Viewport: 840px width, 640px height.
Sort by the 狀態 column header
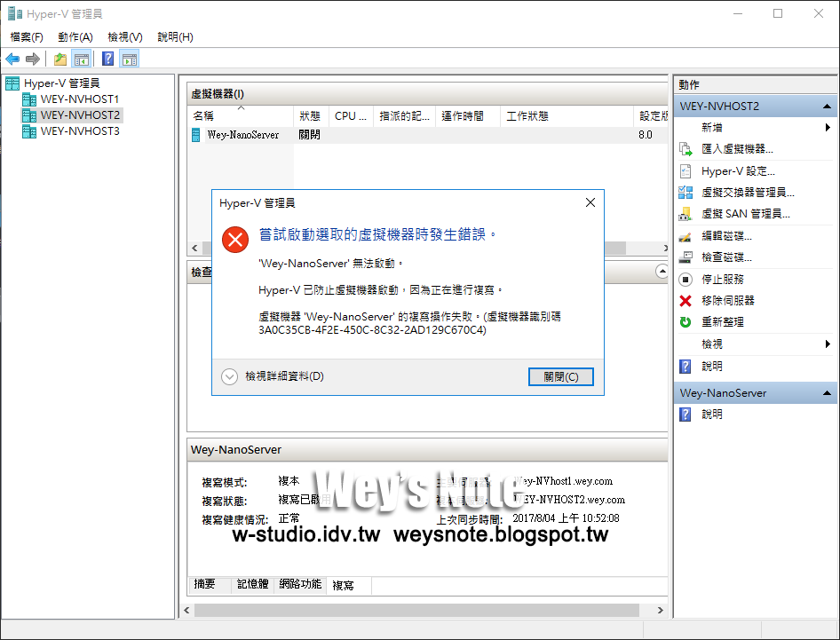(x=311, y=116)
